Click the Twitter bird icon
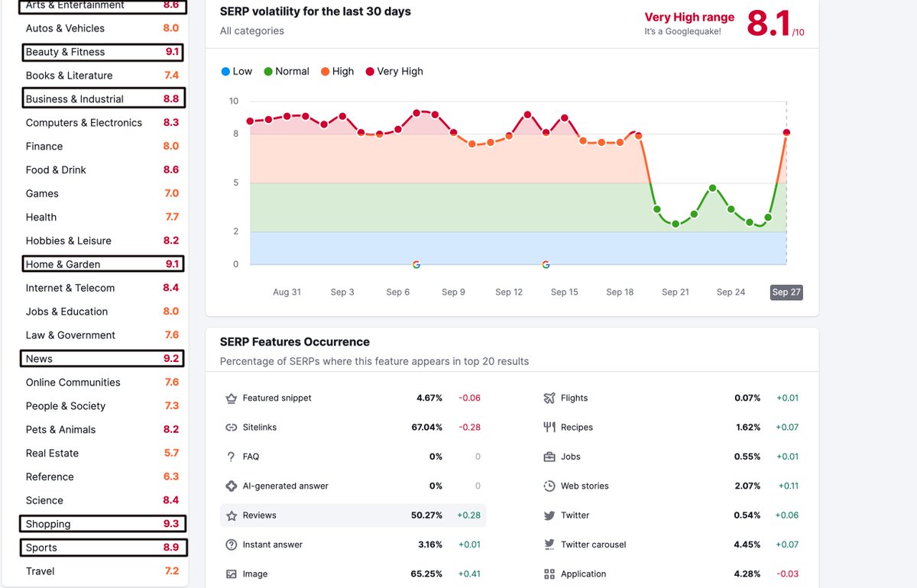This screenshot has width=917, height=588. point(549,515)
